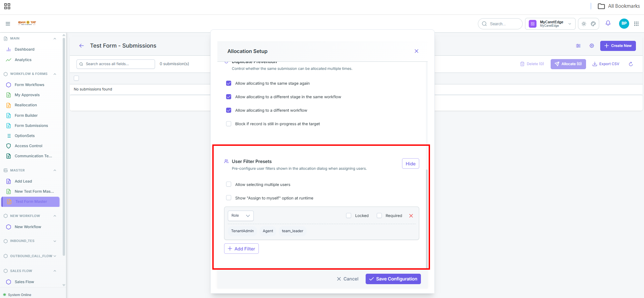Select Test Form Master in sidebar
Screen dimensions: 644x298
pos(30,201)
